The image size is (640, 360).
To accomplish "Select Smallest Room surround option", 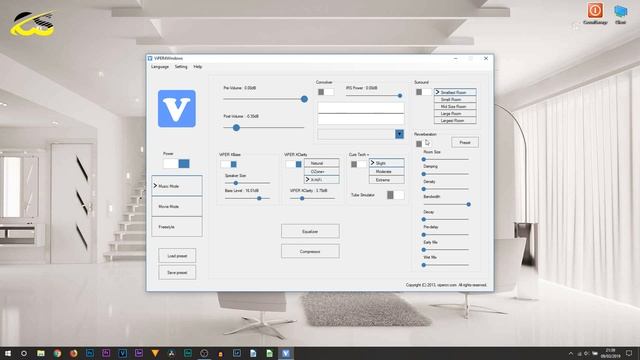I will (455, 92).
